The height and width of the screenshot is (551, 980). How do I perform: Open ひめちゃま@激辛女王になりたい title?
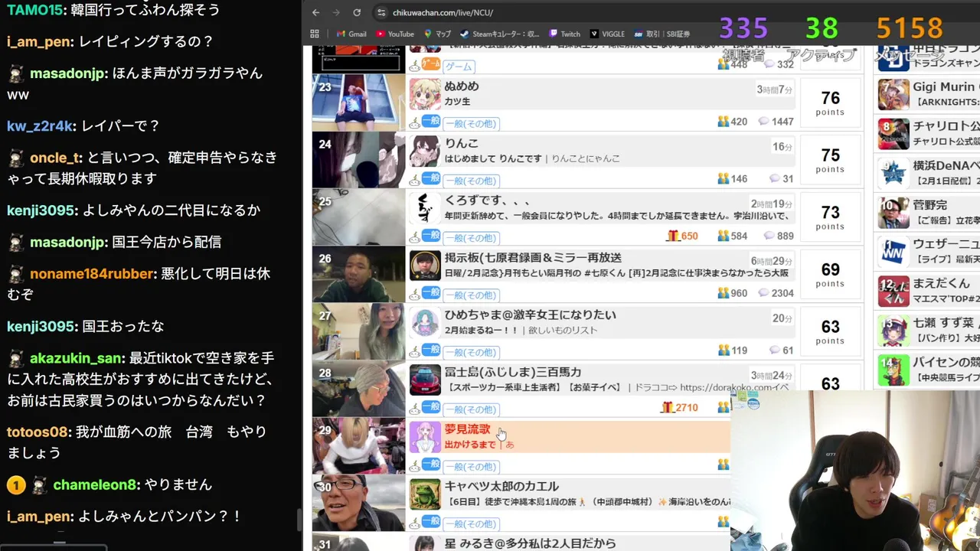click(x=530, y=315)
